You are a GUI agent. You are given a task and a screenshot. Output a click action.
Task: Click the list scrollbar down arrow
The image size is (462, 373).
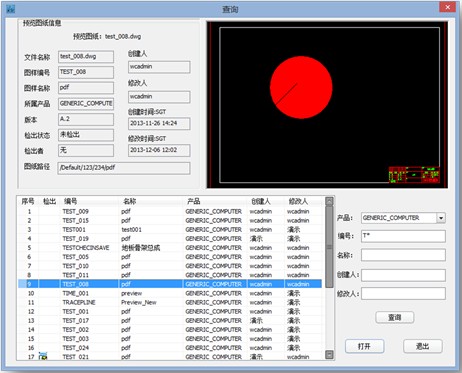click(x=329, y=354)
